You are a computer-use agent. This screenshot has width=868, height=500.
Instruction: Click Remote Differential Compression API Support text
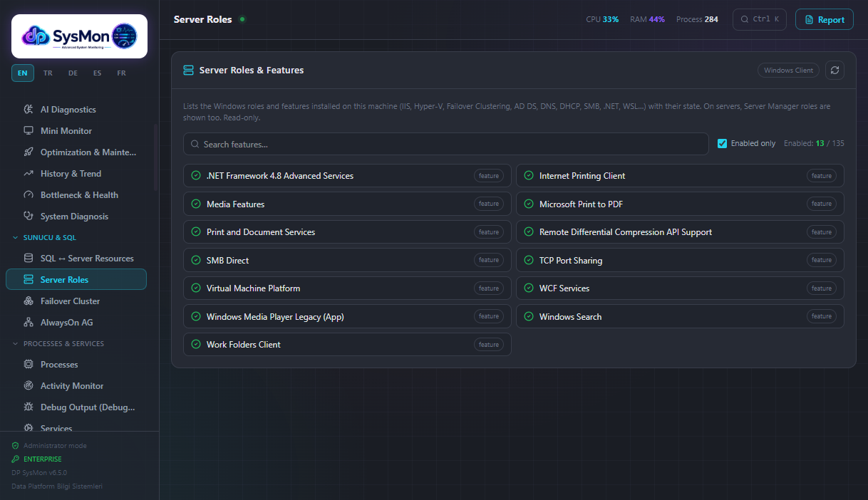626,232
